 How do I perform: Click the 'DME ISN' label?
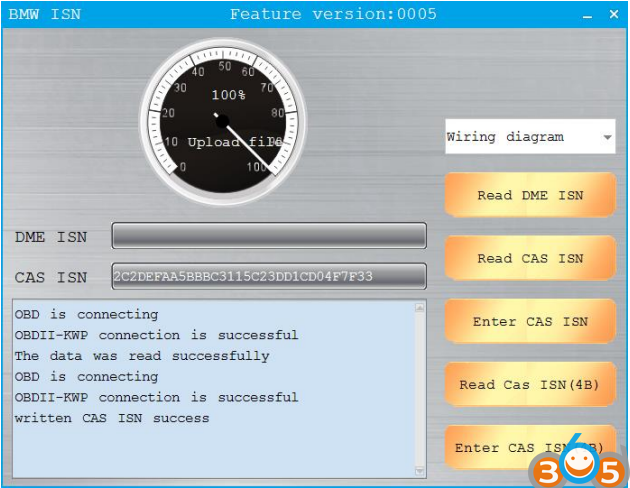(x=51, y=237)
